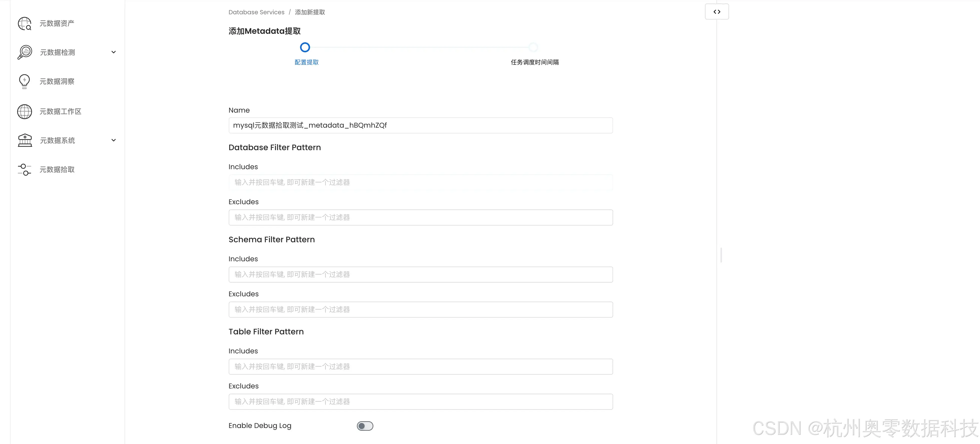Click the 元数据拾取 sliders icon
The height and width of the screenshot is (444, 980).
24,170
